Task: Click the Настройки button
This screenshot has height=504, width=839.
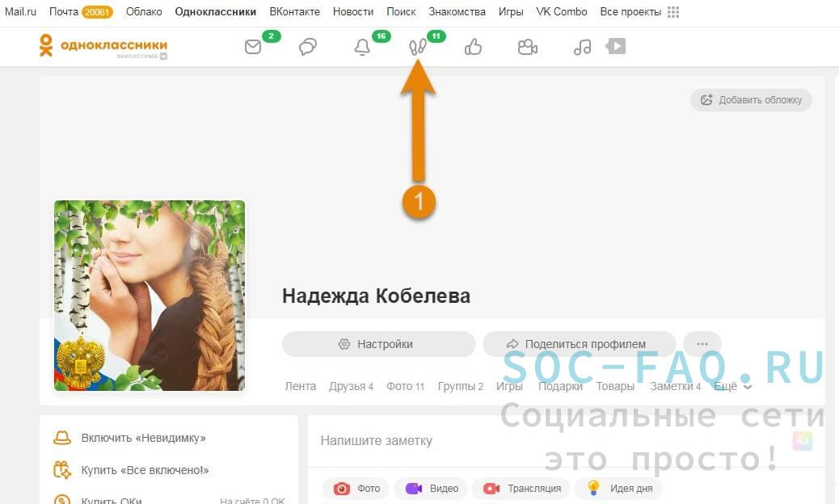Action: 378,344
